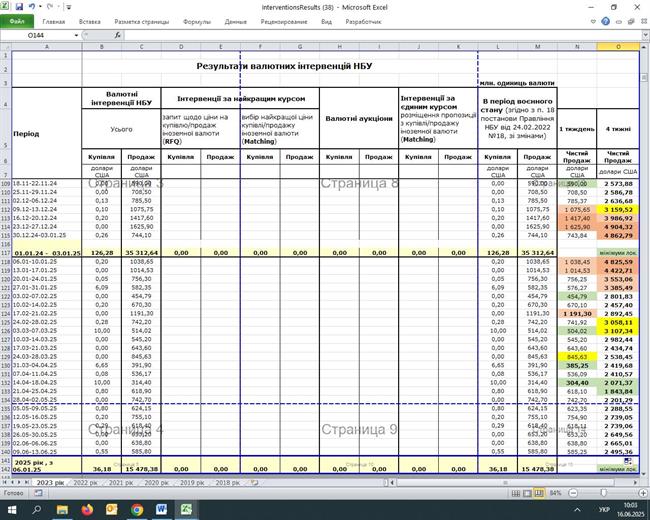
Task: Open the Вид ribbon tab
Action: click(x=326, y=22)
